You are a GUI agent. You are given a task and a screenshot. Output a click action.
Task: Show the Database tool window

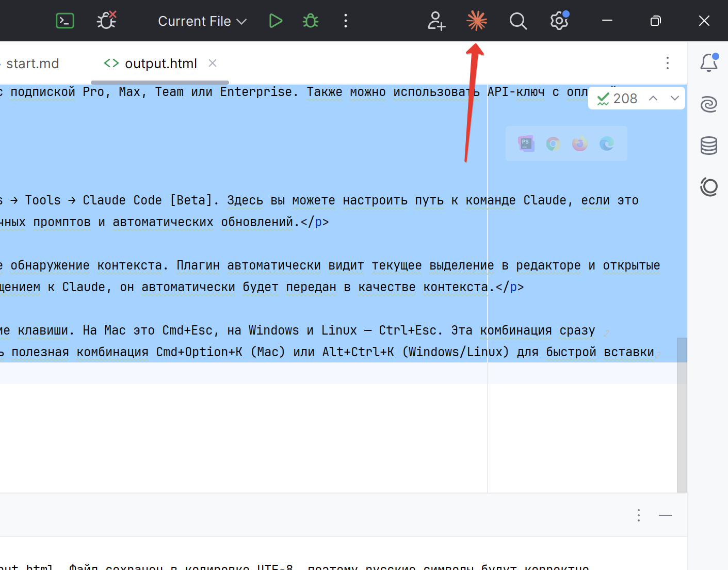point(709,146)
